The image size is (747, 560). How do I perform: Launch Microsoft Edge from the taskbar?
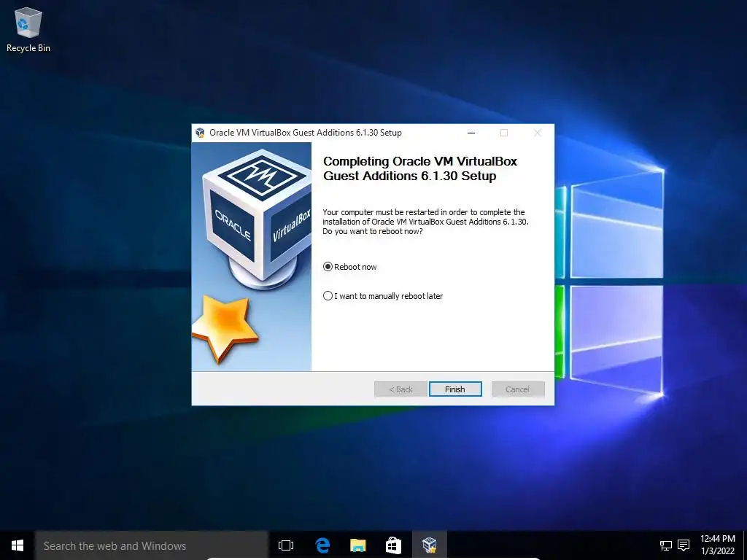pos(322,545)
